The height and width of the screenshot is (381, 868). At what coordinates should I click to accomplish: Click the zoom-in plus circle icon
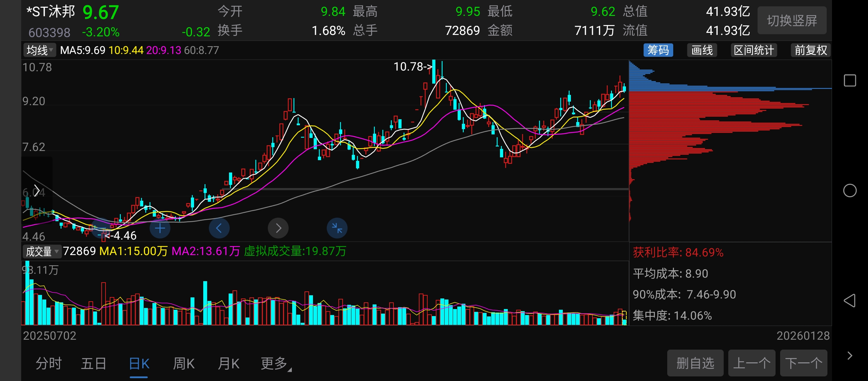[160, 228]
